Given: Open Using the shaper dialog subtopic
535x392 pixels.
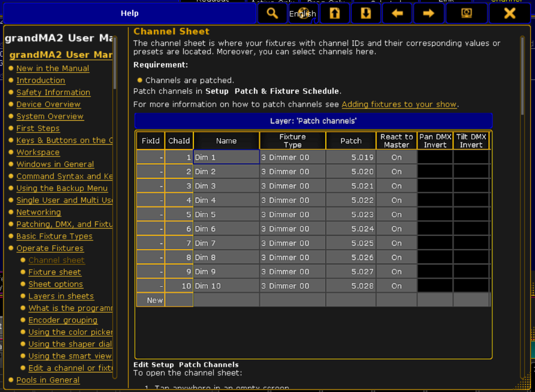Looking at the screenshot, I should click(70, 344).
